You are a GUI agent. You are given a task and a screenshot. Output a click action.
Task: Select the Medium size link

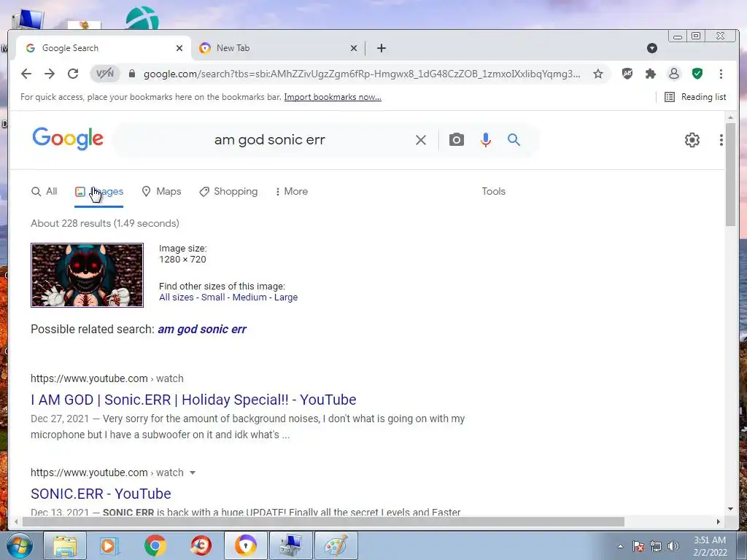249,297
